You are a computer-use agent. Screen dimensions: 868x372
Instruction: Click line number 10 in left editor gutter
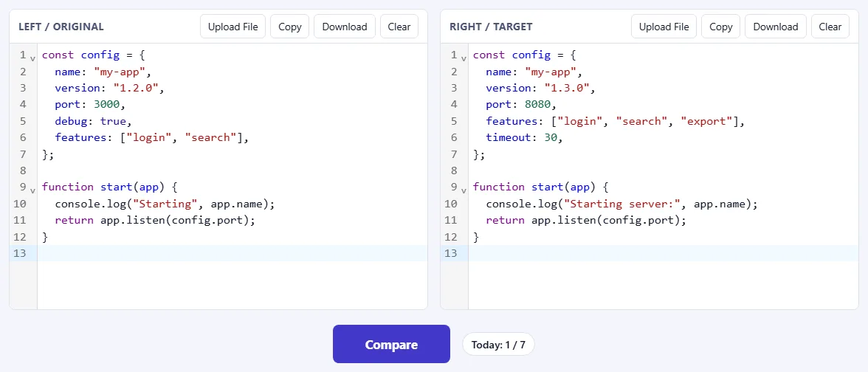coord(19,204)
